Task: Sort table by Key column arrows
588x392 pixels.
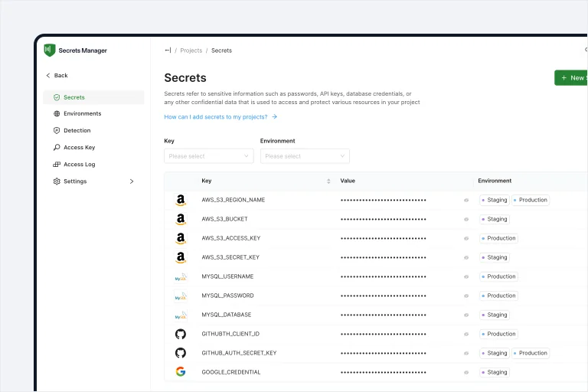Action: (328, 181)
